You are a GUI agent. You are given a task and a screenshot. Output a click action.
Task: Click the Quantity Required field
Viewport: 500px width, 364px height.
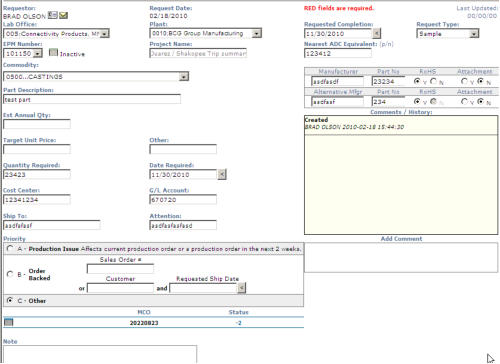pos(37,174)
